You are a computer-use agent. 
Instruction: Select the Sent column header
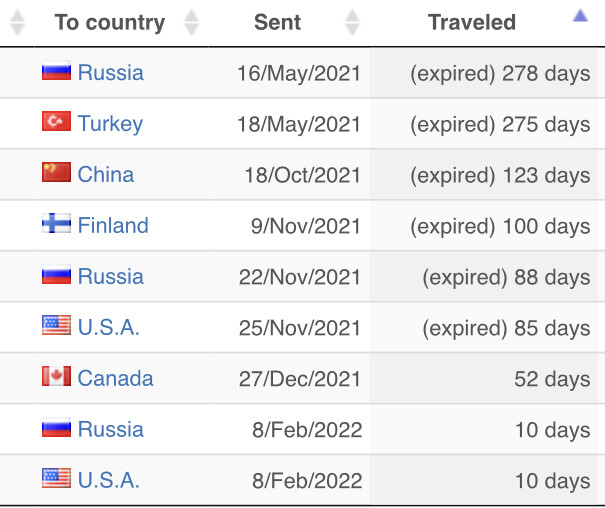(277, 22)
